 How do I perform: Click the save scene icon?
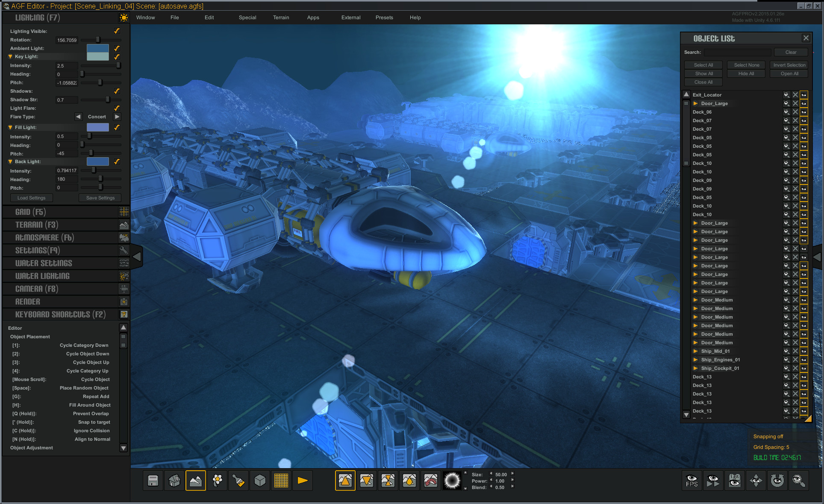coord(153,481)
